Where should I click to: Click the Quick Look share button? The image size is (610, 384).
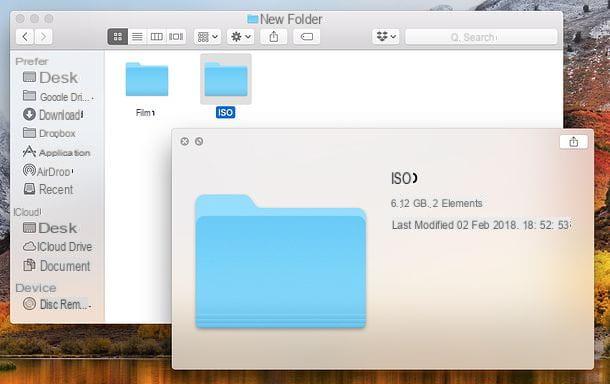(x=573, y=142)
